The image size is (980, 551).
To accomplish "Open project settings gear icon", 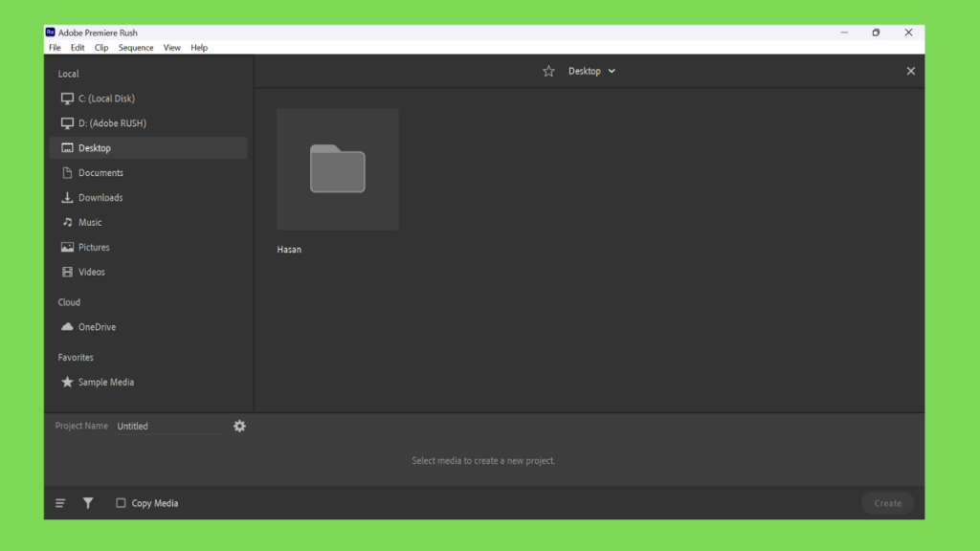I will pyautogui.click(x=239, y=426).
